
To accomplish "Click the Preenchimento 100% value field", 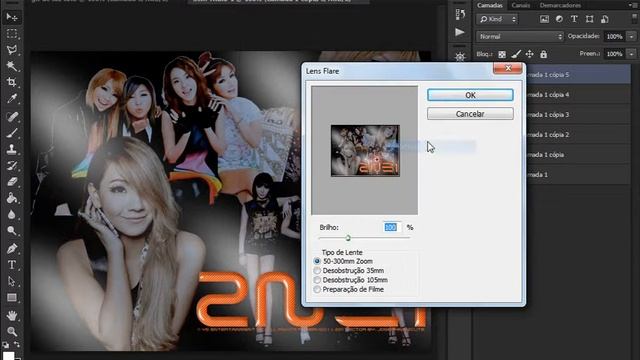I will coord(614,54).
